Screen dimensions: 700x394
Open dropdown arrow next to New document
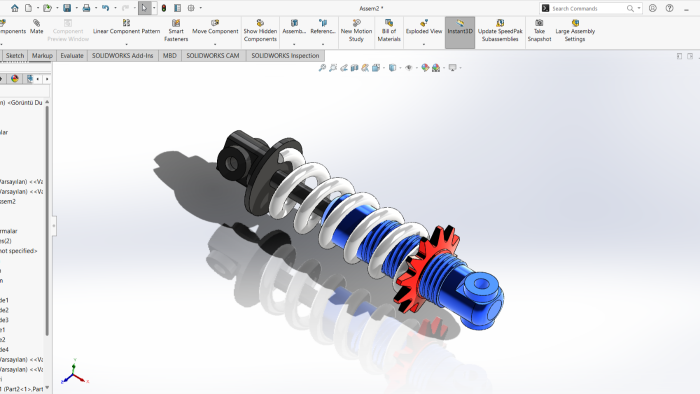pyautogui.click(x=38, y=8)
